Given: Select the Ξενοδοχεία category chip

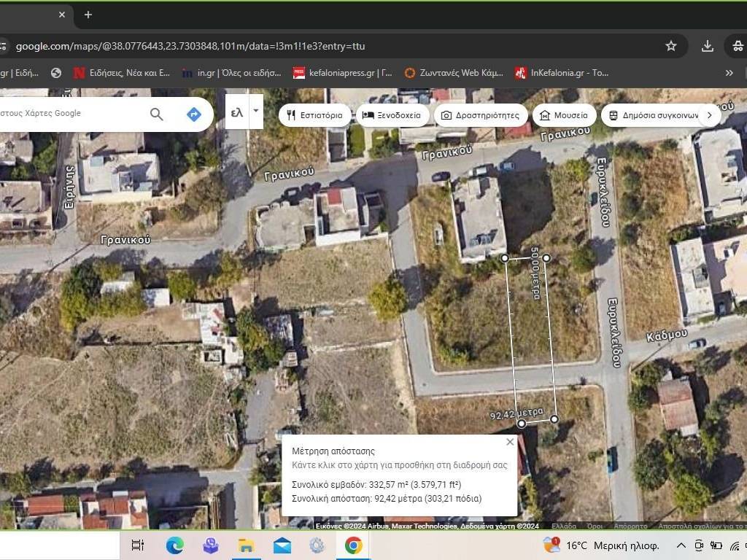Looking at the screenshot, I should pyautogui.click(x=392, y=115).
